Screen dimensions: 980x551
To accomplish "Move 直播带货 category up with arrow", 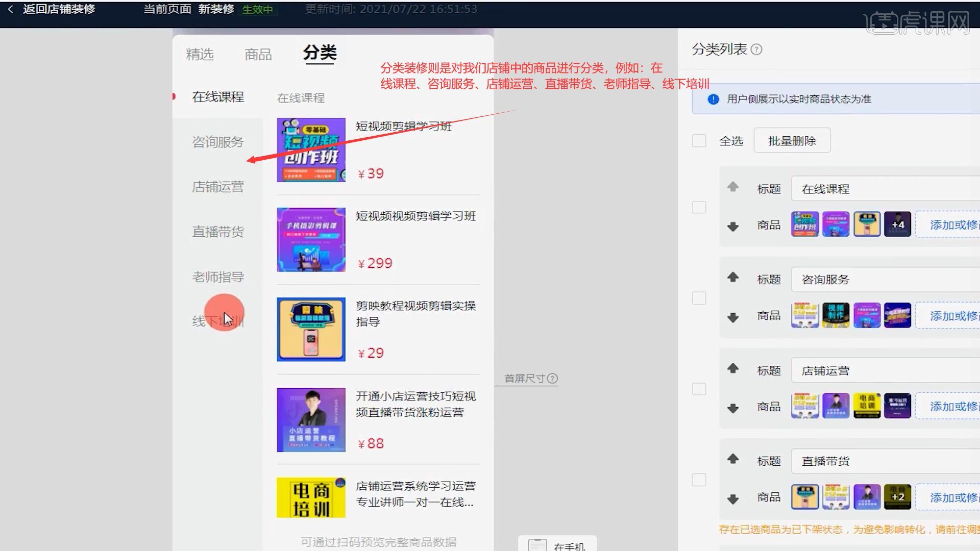I will [x=733, y=459].
